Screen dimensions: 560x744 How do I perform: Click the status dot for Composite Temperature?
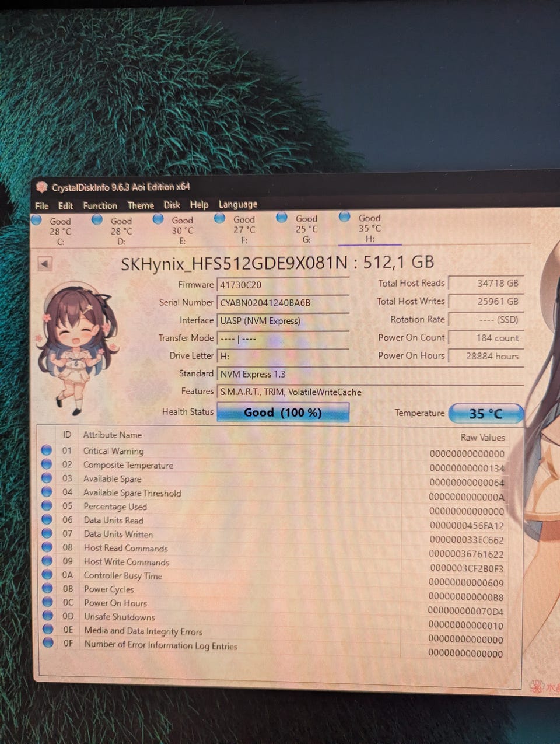(47, 464)
